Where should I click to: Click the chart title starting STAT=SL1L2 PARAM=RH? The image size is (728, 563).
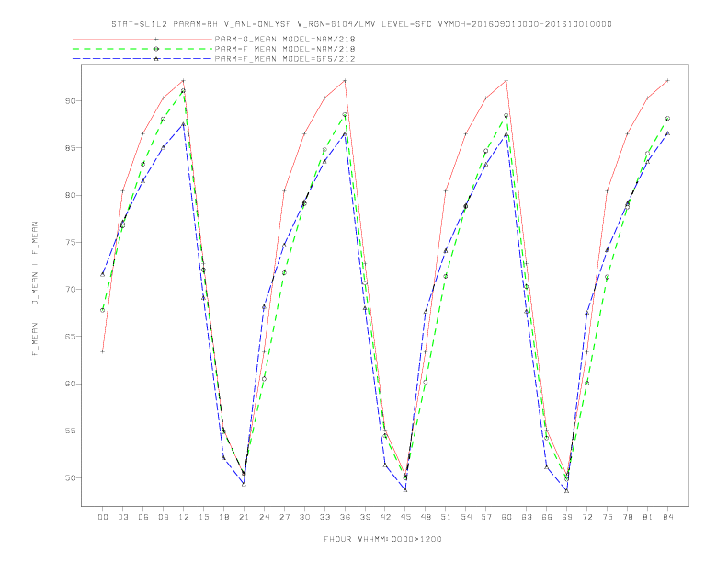point(361,24)
